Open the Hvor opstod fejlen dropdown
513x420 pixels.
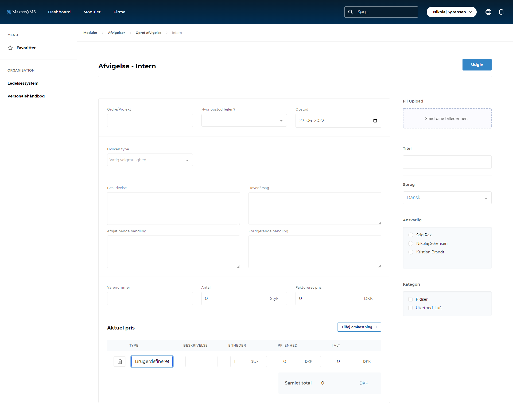coord(244,120)
